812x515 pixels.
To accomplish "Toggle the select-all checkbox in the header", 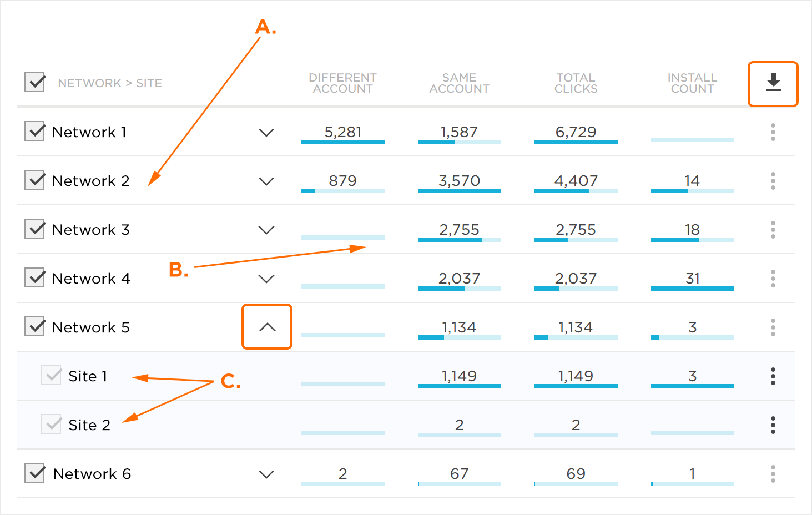I will click(x=35, y=82).
